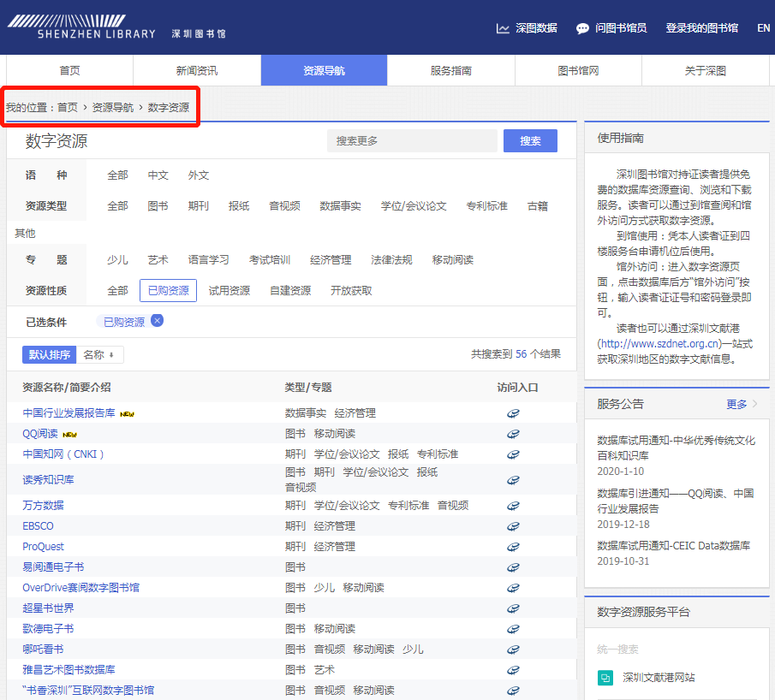775x700 pixels.
Task: Filter topic by 法律法规
Action: (x=391, y=260)
